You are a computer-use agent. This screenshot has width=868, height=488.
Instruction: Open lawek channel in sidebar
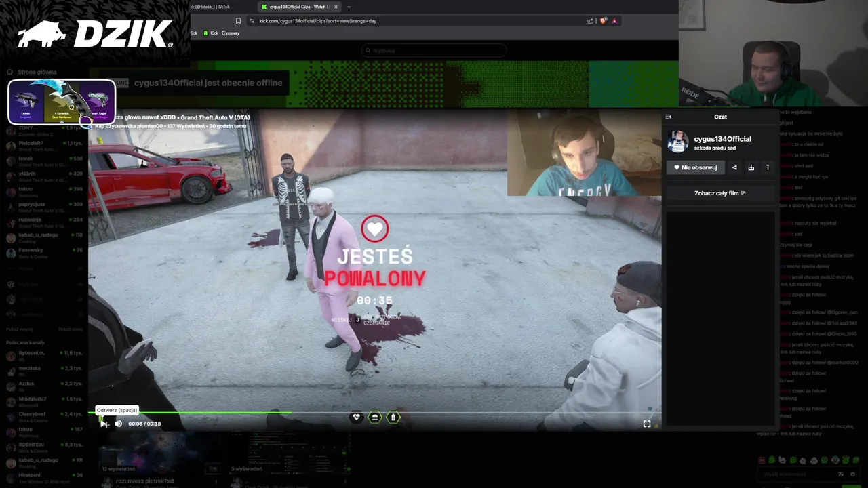coord(45,161)
